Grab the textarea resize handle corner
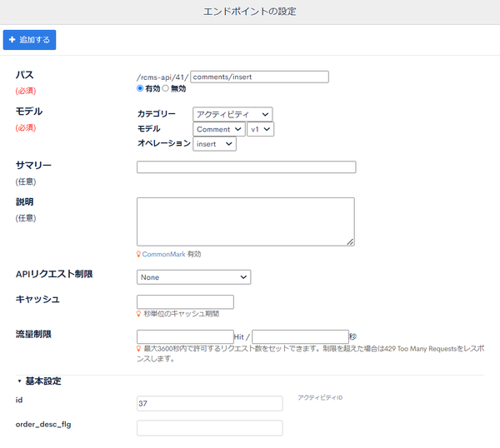The width and height of the screenshot is (500, 448). pyautogui.click(x=350, y=241)
